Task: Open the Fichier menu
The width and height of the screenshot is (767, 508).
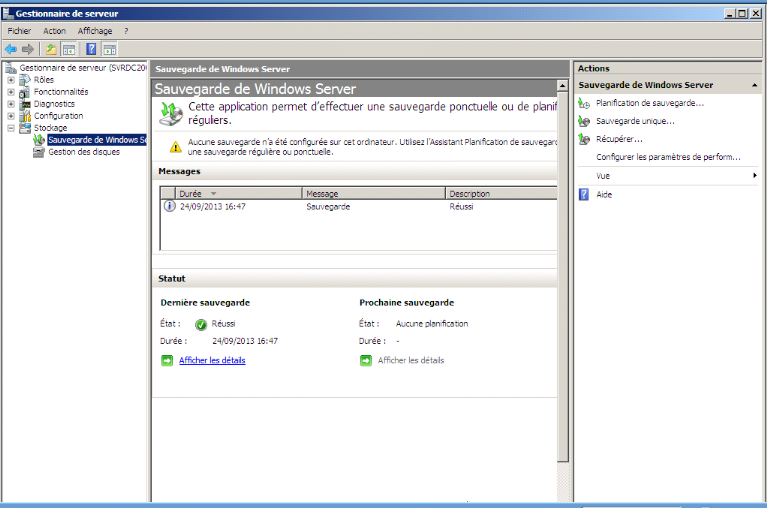Action: [x=19, y=31]
